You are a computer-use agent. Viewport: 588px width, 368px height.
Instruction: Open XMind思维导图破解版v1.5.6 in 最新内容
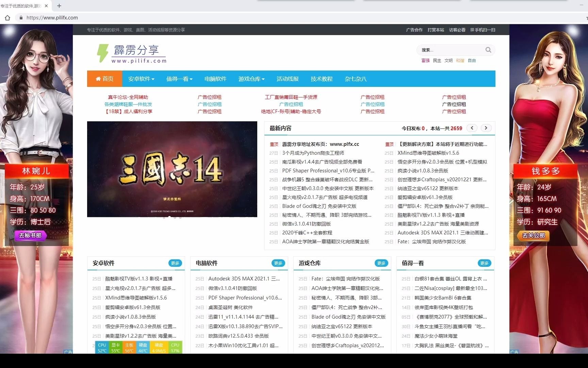[x=428, y=153]
